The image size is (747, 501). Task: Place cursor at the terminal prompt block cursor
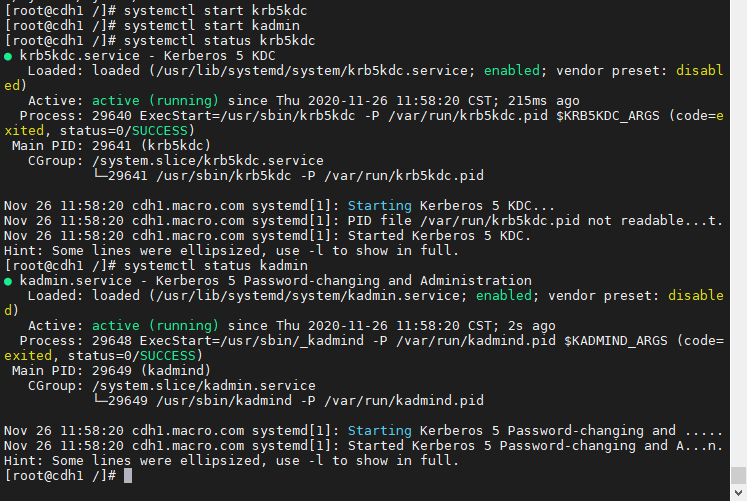click(128, 475)
